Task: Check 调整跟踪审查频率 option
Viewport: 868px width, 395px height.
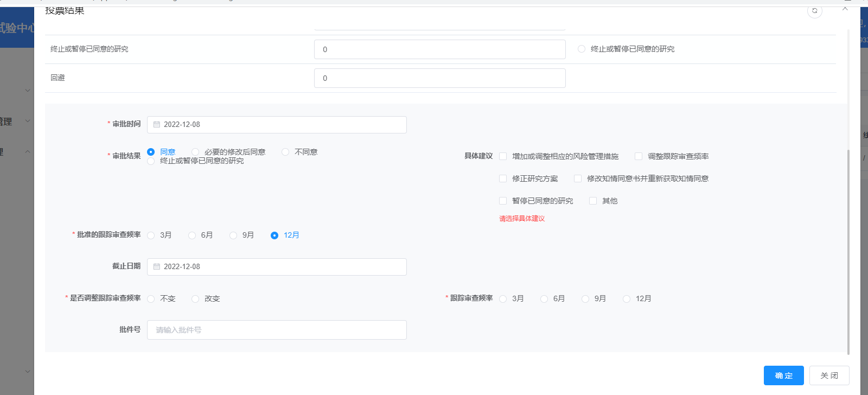Action: point(639,156)
